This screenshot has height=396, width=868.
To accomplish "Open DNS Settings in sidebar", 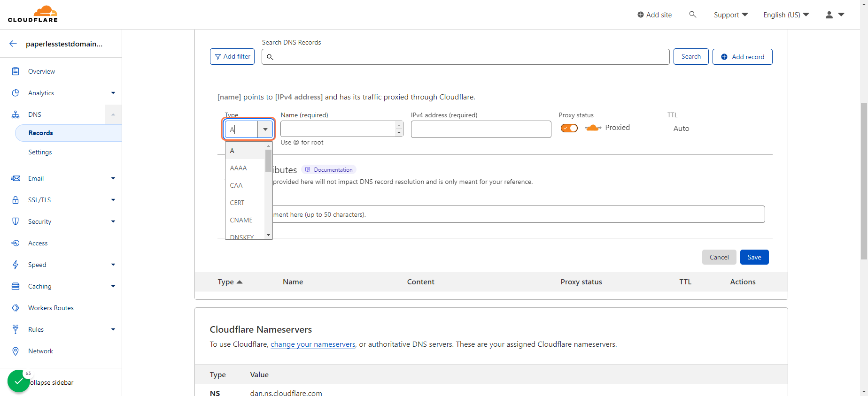I will coord(40,152).
